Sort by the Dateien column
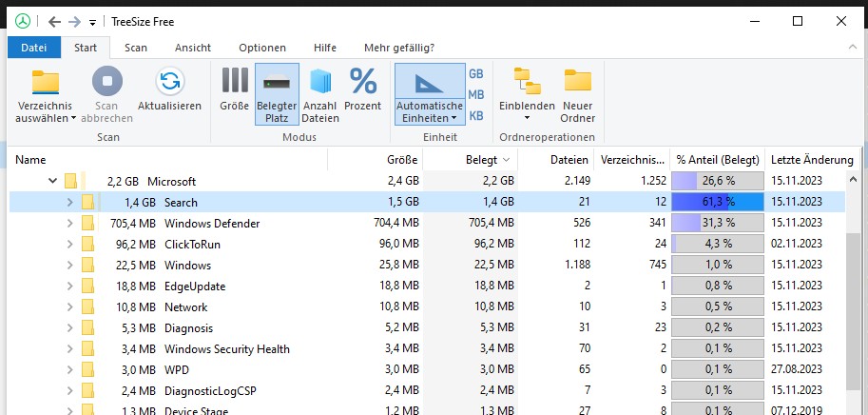 coord(556,160)
